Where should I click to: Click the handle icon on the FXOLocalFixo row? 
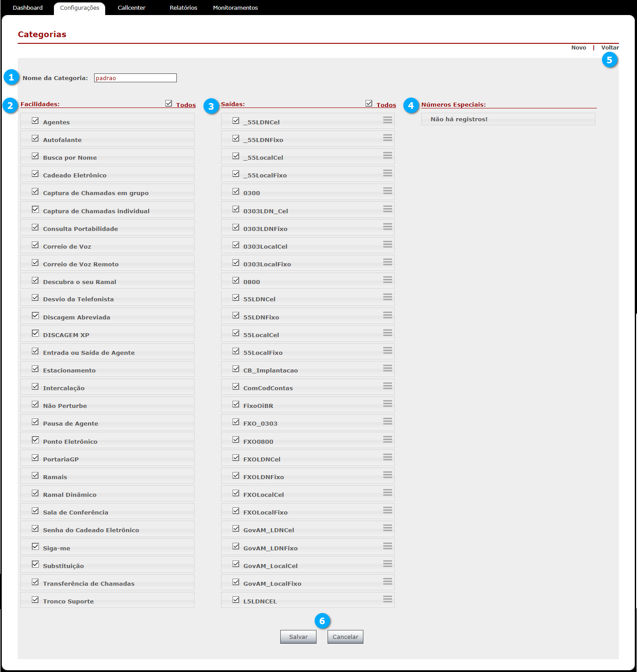pos(388,510)
